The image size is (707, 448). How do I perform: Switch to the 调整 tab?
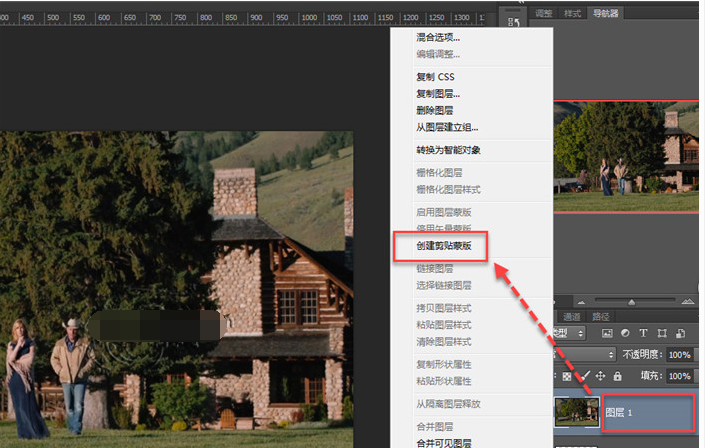(x=544, y=13)
